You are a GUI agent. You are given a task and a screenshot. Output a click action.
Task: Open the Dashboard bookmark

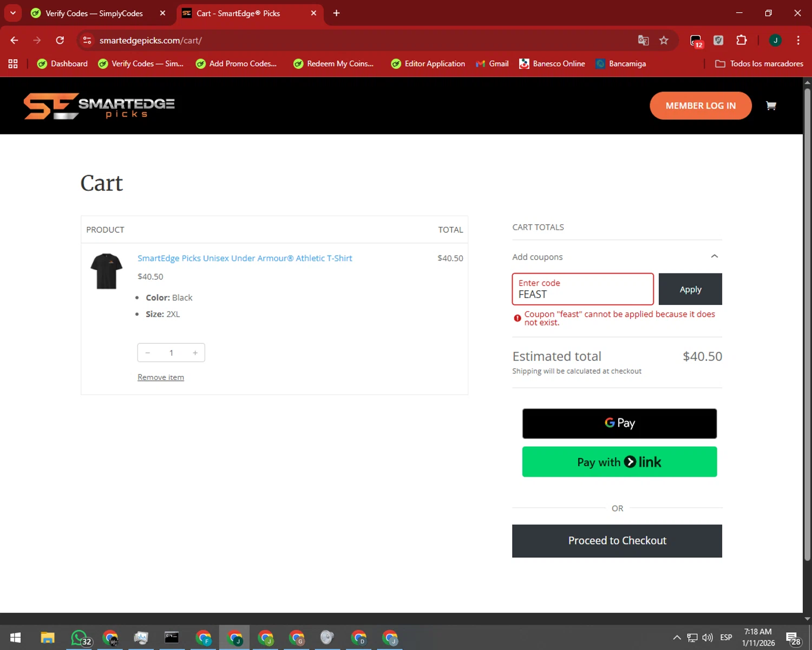[62, 63]
